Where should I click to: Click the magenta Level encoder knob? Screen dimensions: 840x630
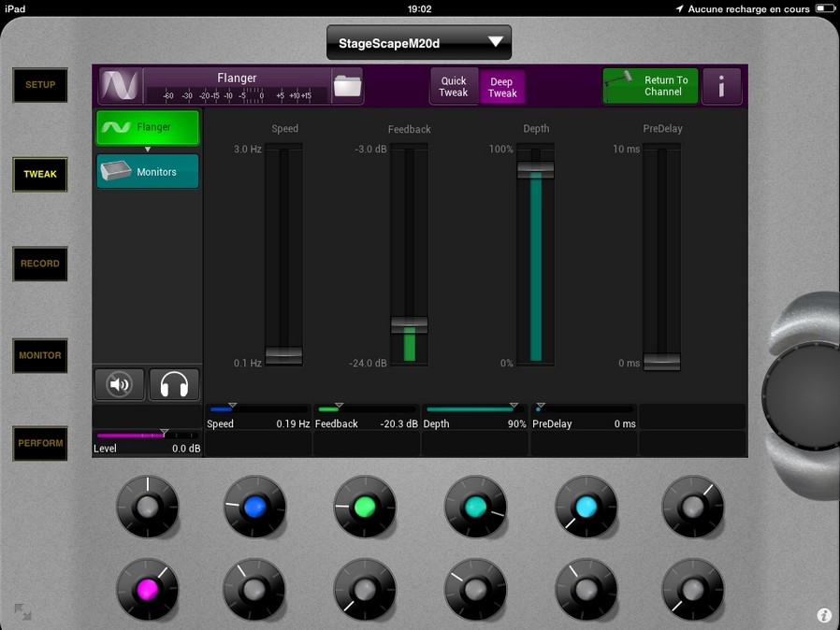[146, 590]
